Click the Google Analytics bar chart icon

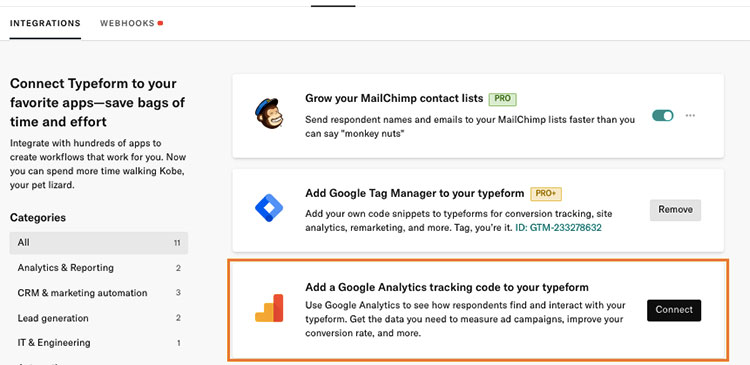click(269, 308)
